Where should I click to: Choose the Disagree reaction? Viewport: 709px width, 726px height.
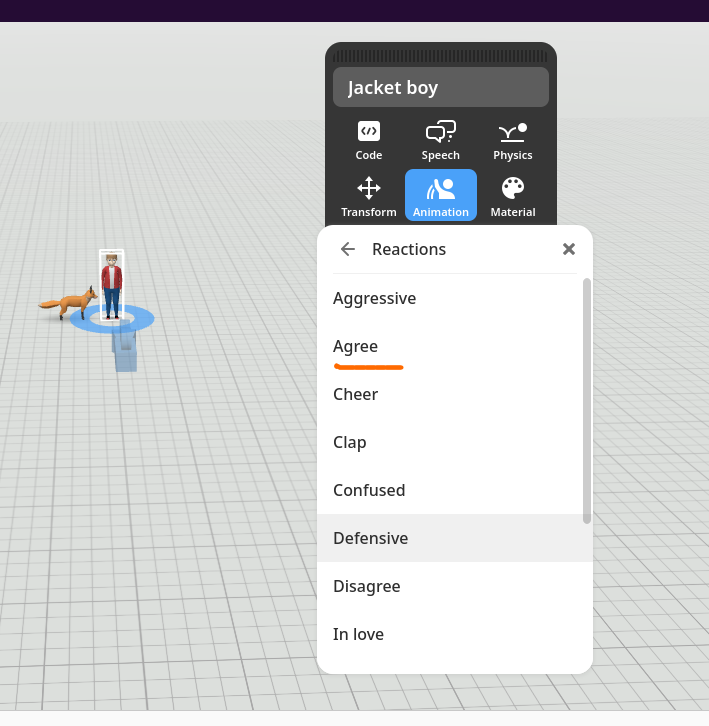(x=455, y=586)
